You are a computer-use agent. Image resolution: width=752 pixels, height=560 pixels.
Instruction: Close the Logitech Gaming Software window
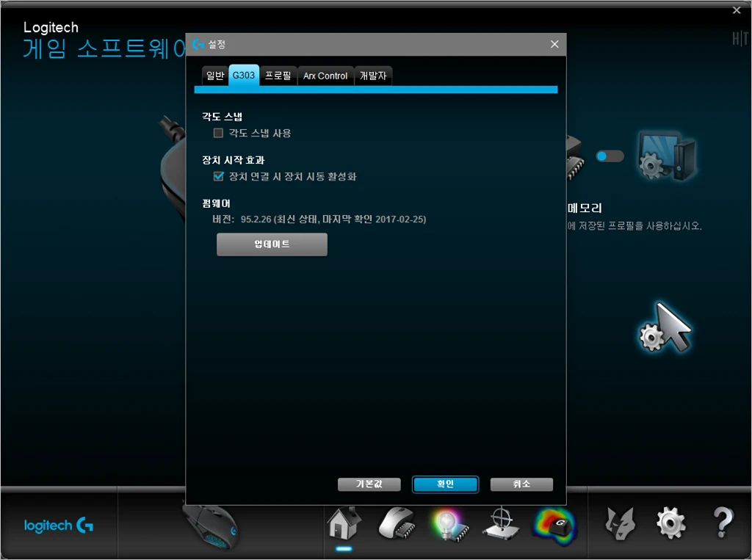[737, 10]
